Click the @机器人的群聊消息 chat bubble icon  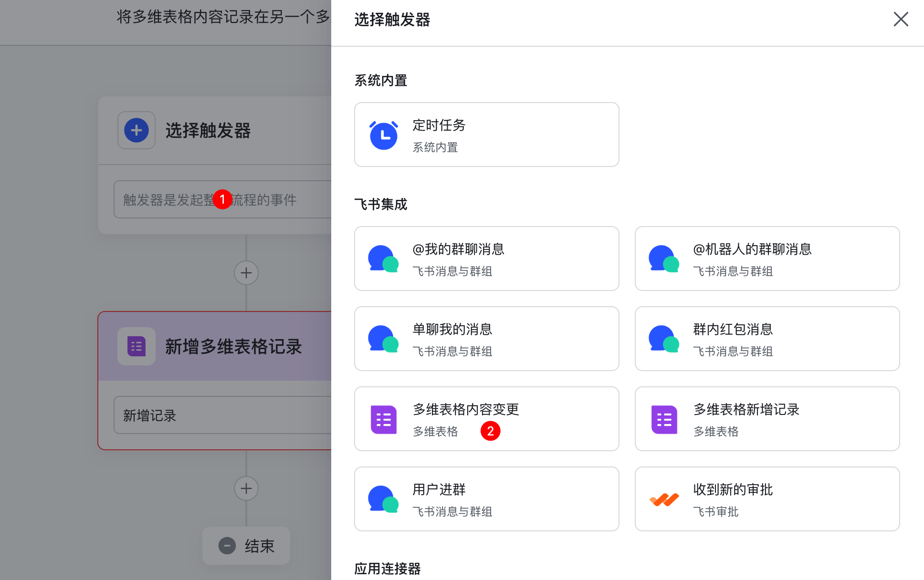(x=664, y=259)
